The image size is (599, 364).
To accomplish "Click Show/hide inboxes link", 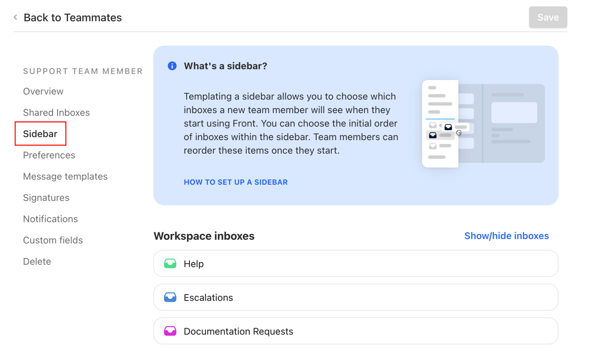I will pyautogui.click(x=506, y=236).
